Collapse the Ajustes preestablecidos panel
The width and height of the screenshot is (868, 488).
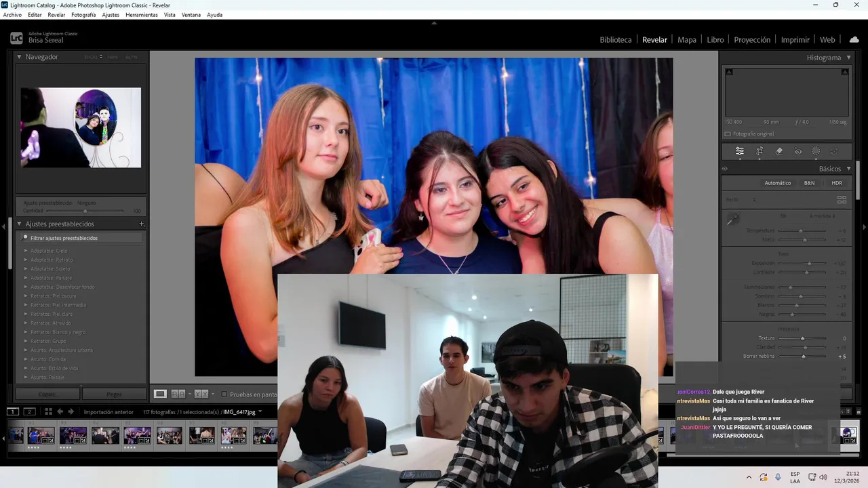click(19, 224)
